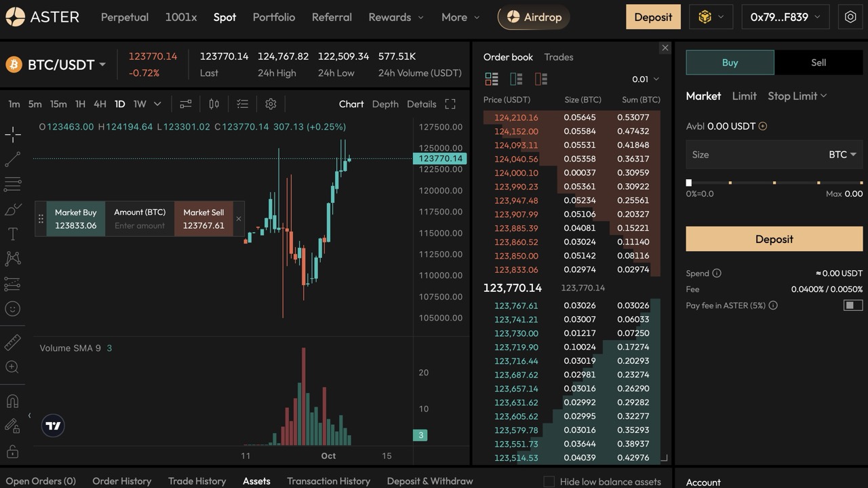
Task: Select the text annotation tool
Action: pos(13,234)
